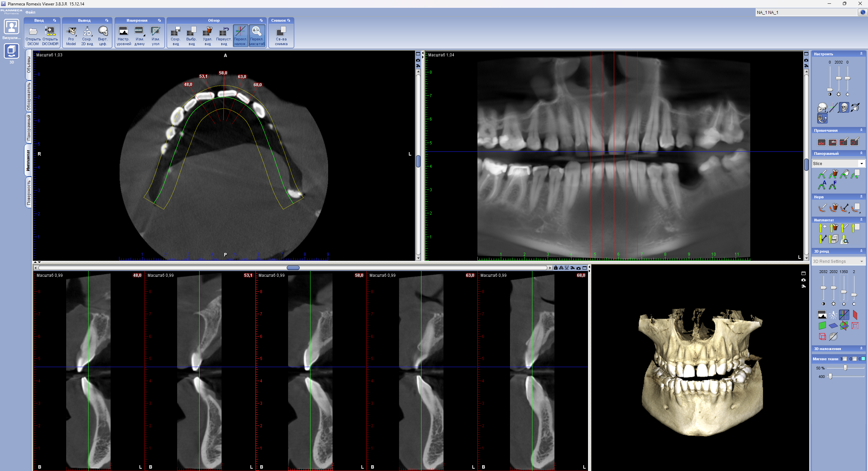Select the draw nerve pencil tool
The height and width of the screenshot is (471, 868).
click(x=822, y=208)
